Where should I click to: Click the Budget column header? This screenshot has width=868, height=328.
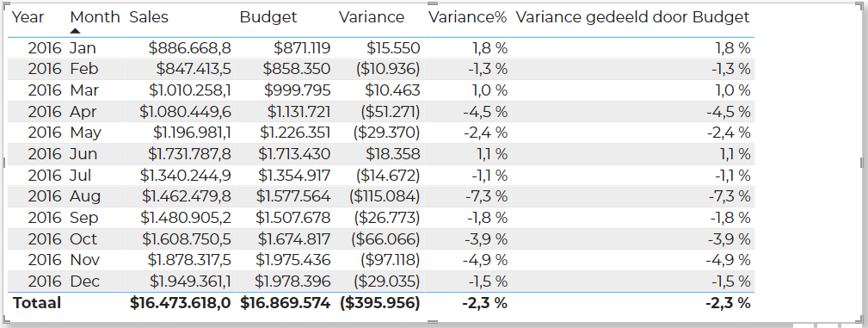(268, 17)
